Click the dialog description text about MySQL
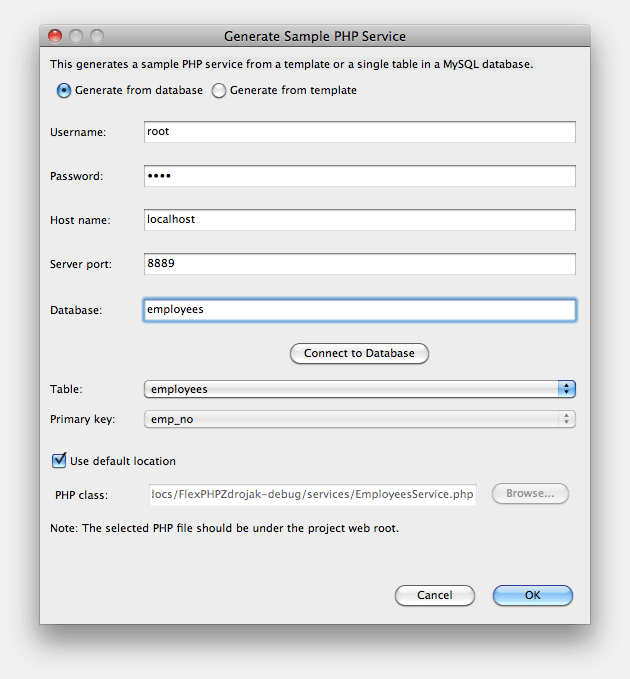This screenshot has height=679, width=630. 291,64
